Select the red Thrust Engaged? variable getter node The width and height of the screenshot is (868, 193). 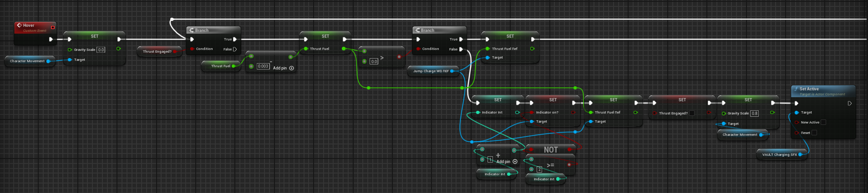(157, 51)
